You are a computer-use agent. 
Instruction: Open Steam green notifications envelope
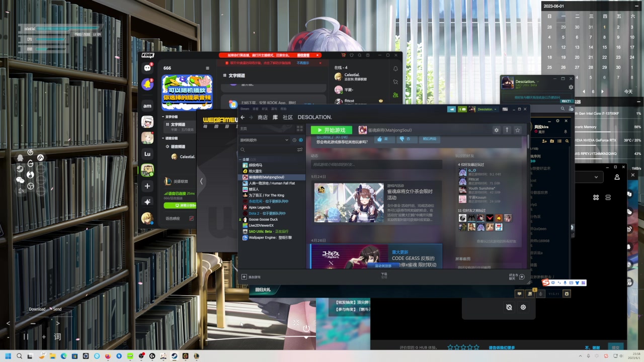tap(462, 109)
